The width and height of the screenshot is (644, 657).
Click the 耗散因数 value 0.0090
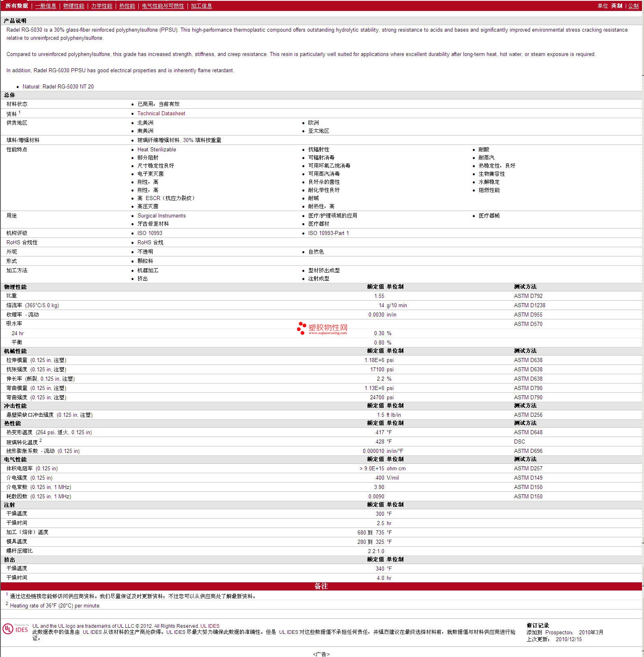pyautogui.click(x=376, y=496)
